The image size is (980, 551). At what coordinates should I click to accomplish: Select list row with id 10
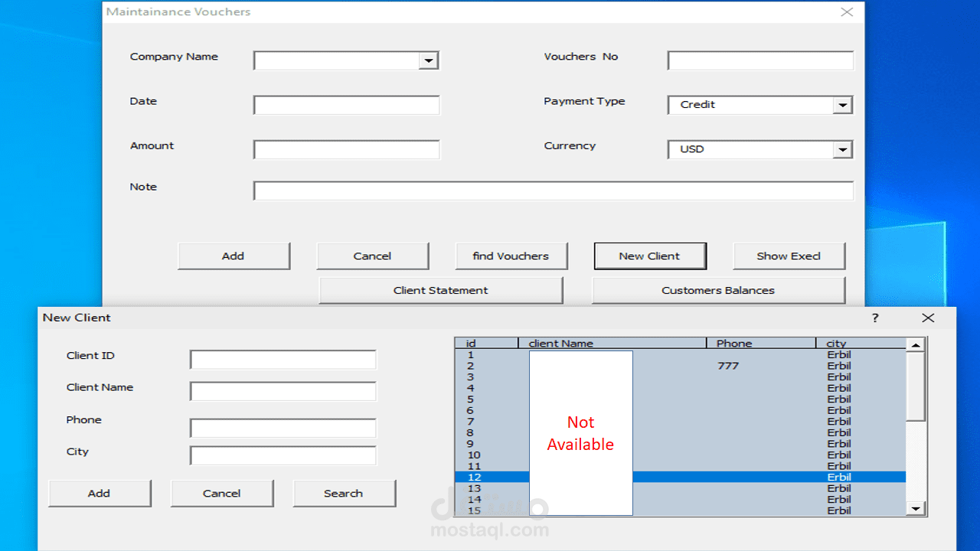click(x=681, y=455)
